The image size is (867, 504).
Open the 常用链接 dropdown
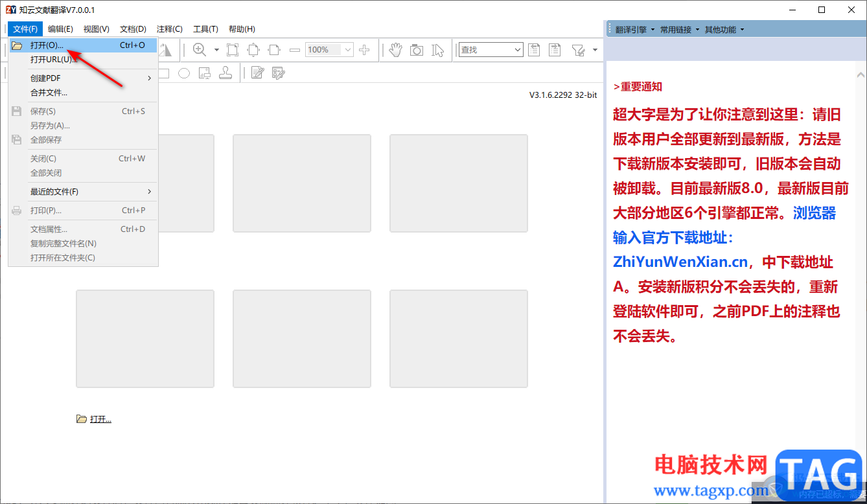pyautogui.click(x=680, y=29)
